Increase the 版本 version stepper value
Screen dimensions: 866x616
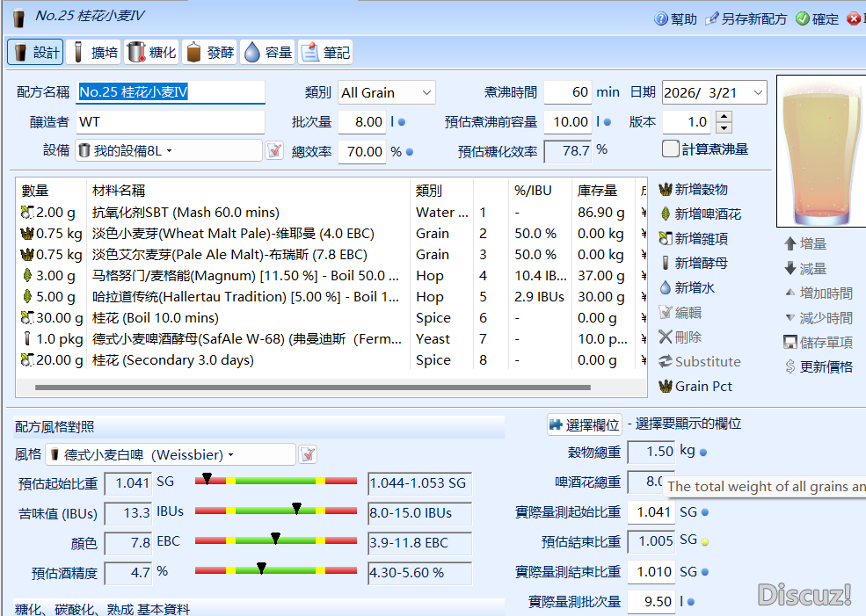pos(724,117)
